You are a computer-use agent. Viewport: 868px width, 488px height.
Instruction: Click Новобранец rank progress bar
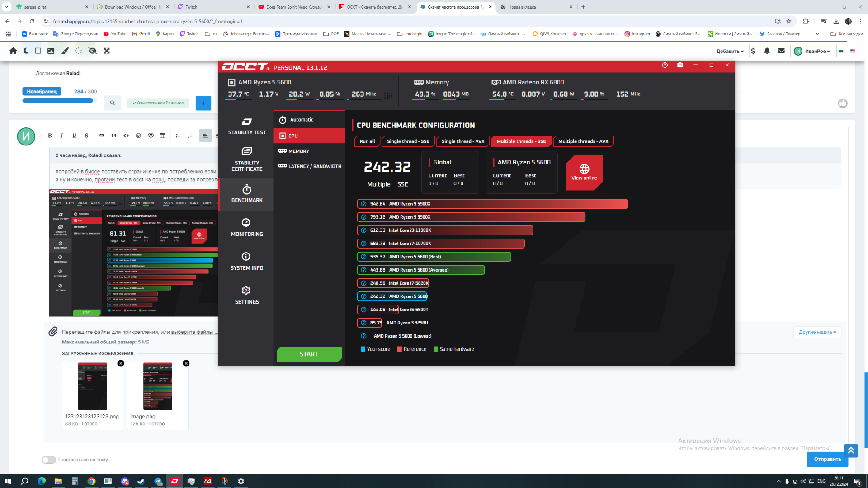(x=59, y=101)
